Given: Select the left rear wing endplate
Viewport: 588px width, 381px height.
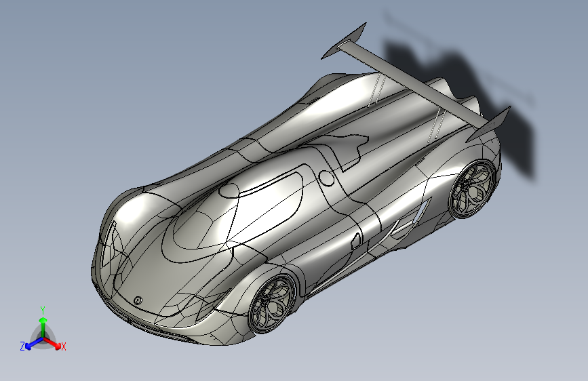Looking at the screenshot, I should click(x=345, y=41).
